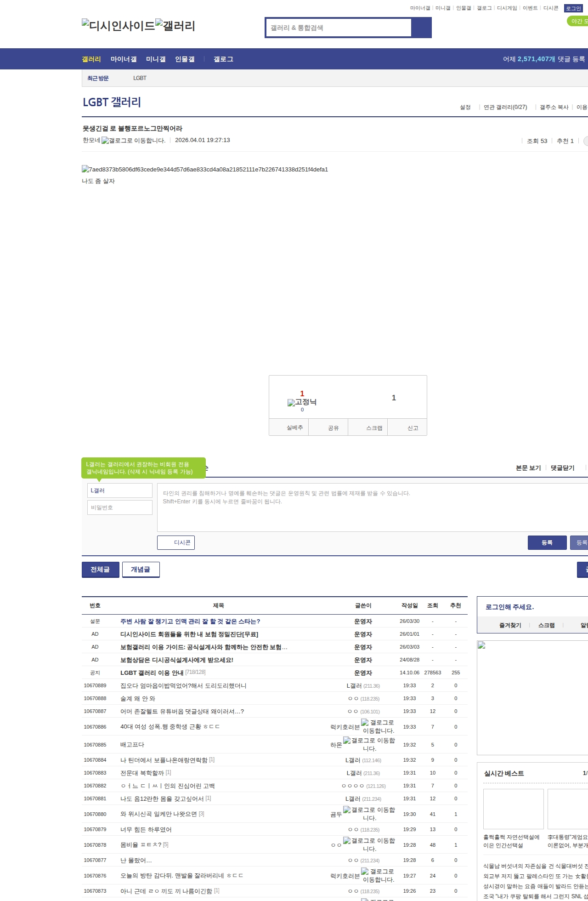588x901 pixels.
Task: Toggle 댓글닫기 to collapse comments
Action: [x=563, y=468]
